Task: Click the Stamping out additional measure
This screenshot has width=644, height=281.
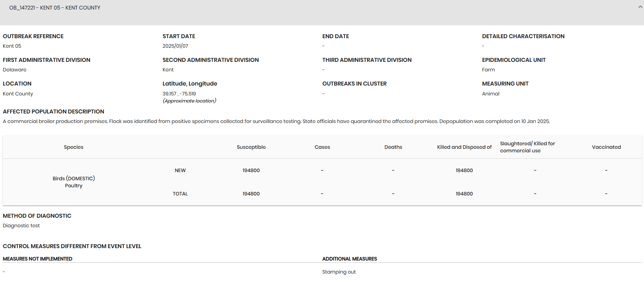Action: 339,272
